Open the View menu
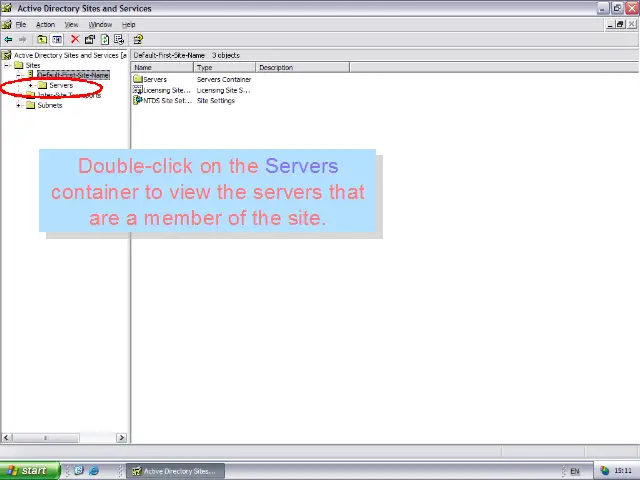640x480 pixels. pyautogui.click(x=71, y=24)
